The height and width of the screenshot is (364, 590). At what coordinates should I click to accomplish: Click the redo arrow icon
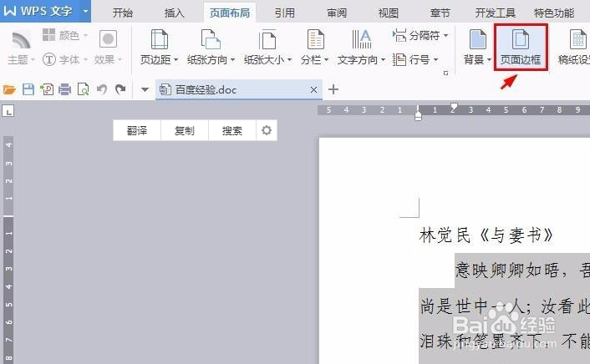(x=120, y=89)
